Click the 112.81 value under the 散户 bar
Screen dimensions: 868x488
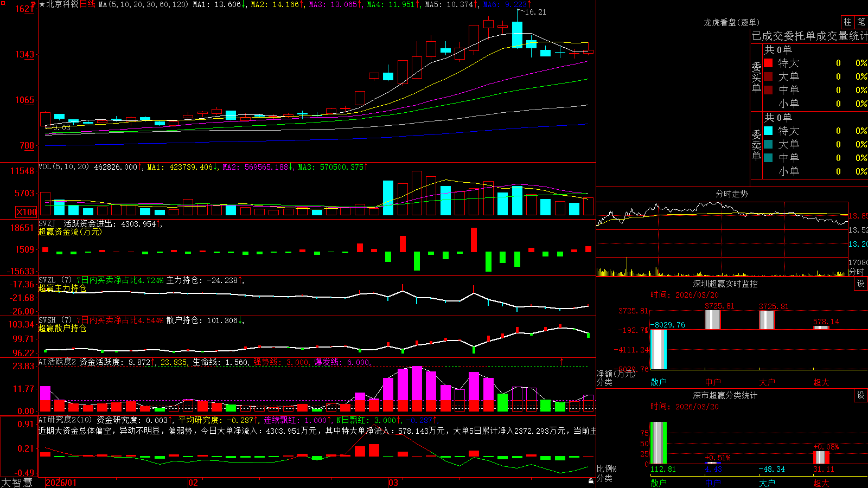[x=663, y=469]
